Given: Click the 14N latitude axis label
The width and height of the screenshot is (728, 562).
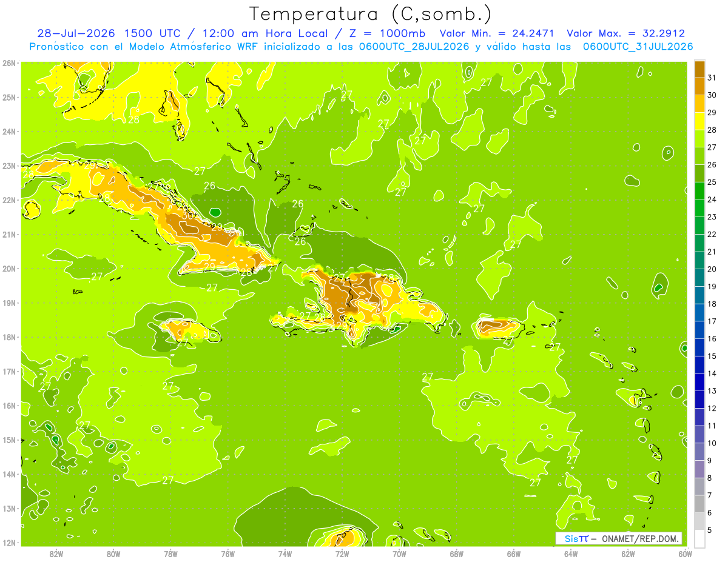Looking at the screenshot, I should [9, 474].
